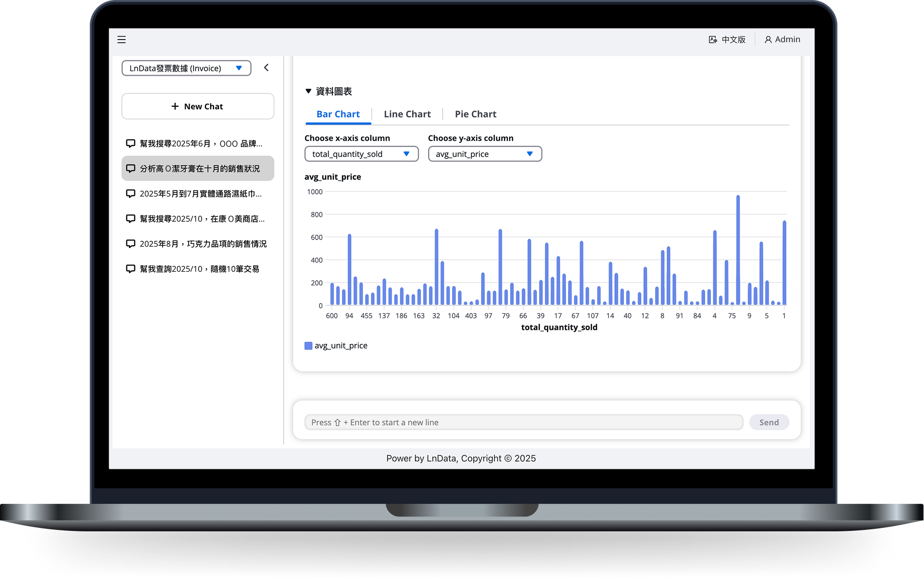Toggle avg_unit_price legend color swatch

point(308,346)
